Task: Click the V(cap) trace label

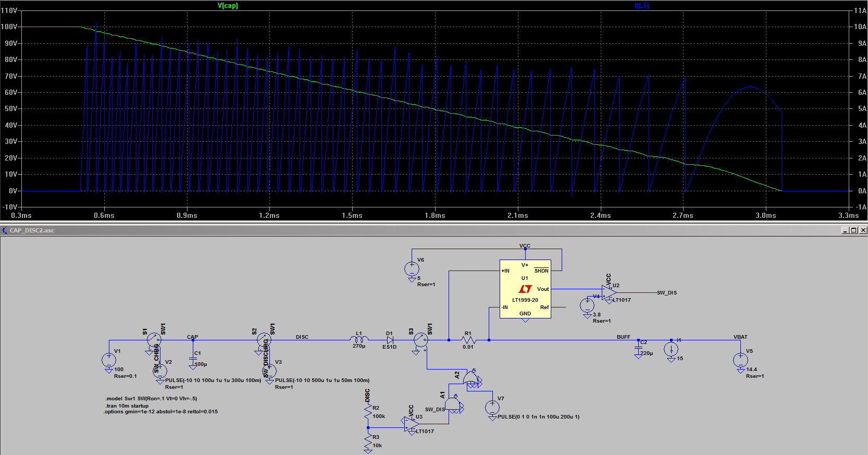Action: pyautogui.click(x=228, y=6)
